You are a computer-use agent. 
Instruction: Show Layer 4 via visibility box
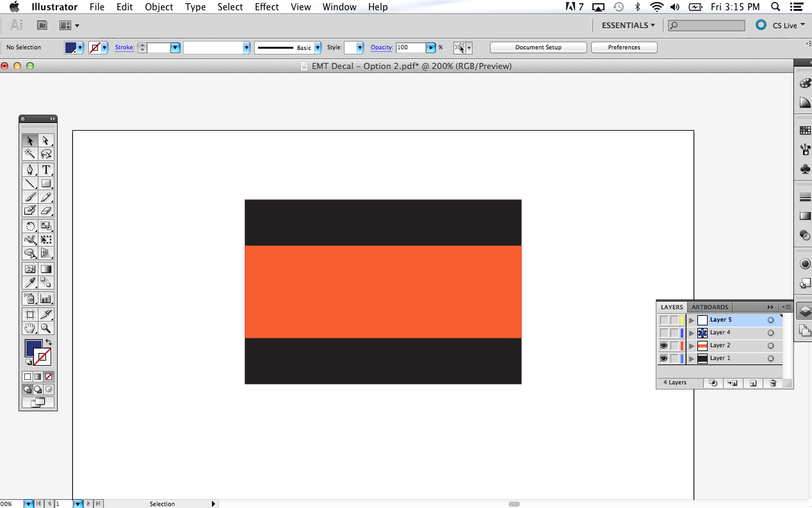pyautogui.click(x=663, y=332)
